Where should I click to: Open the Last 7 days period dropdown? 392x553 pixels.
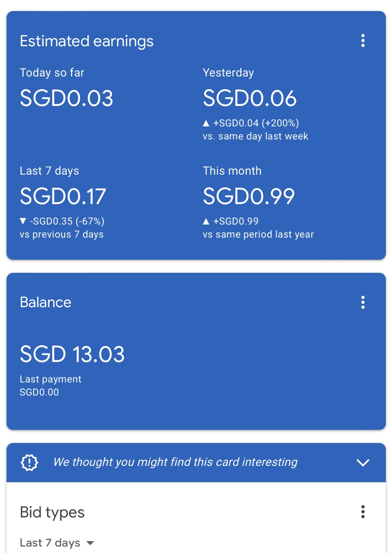pos(57,543)
